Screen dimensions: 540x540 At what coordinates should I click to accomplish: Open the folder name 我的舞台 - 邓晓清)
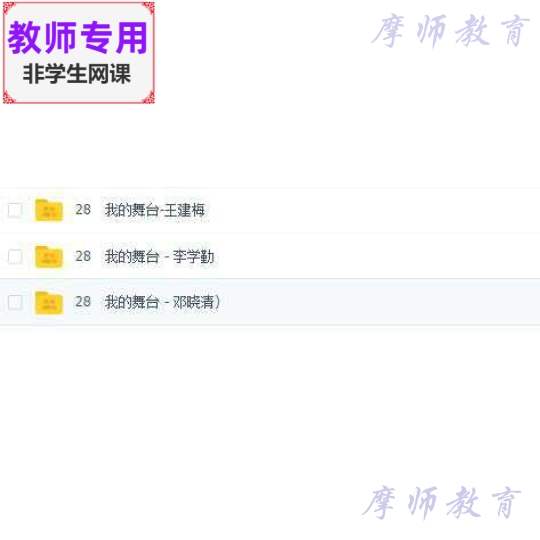162,302
